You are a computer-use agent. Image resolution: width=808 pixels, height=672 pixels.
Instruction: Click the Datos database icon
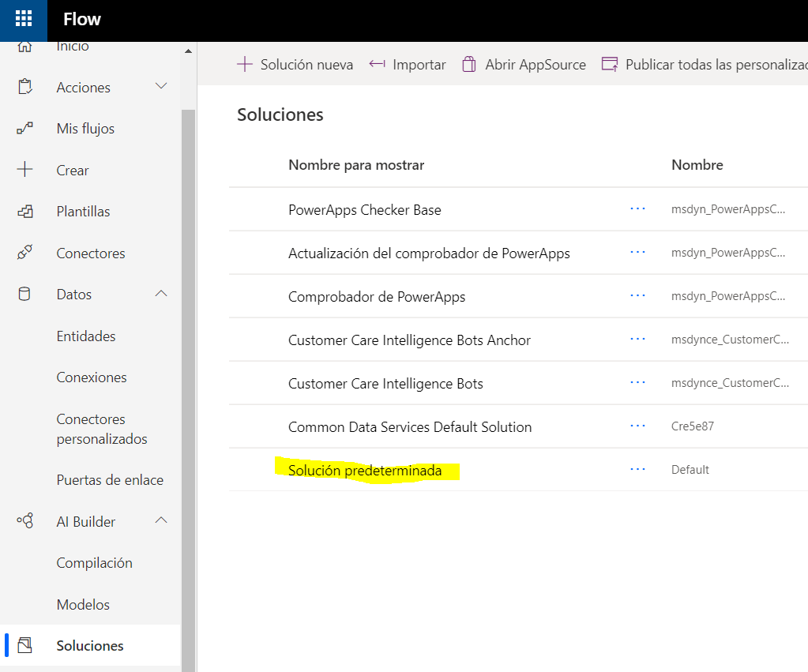click(25, 294)
